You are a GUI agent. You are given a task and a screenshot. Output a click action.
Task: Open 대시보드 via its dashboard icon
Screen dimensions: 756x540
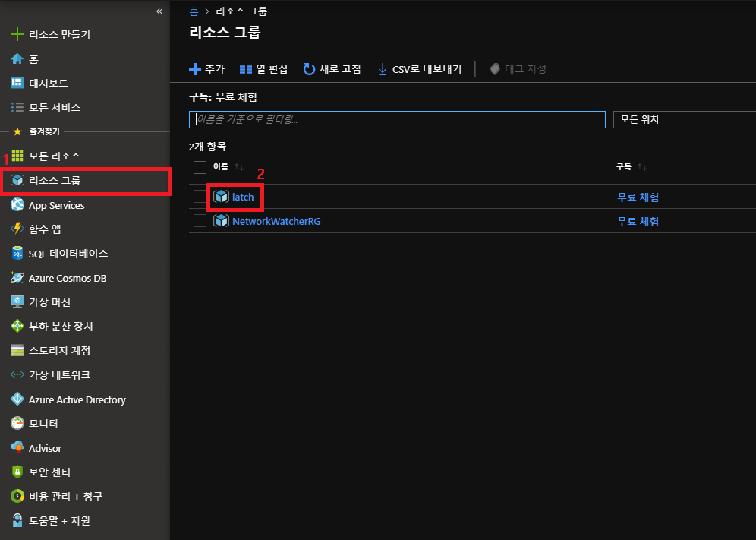(x=17, y=83)
